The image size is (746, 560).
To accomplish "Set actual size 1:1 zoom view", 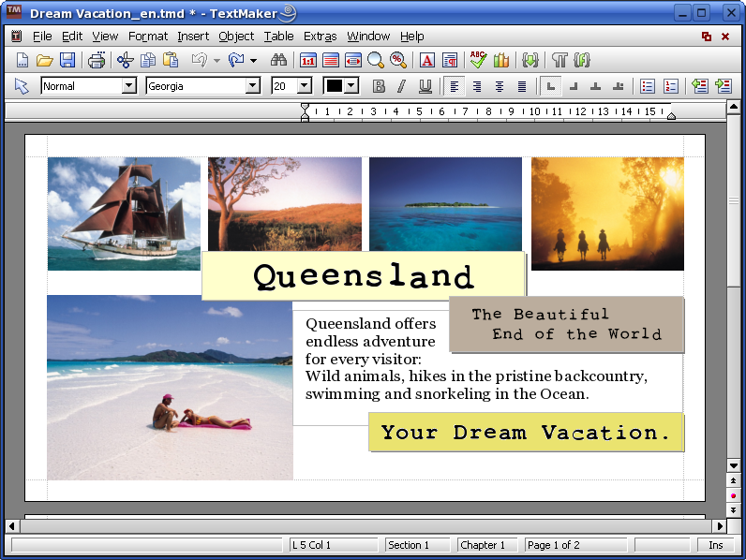I will click(x=307, y=60).
